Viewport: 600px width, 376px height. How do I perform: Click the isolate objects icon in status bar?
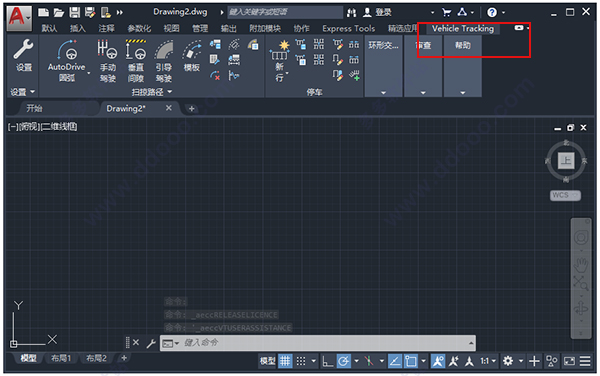point(551,361)
